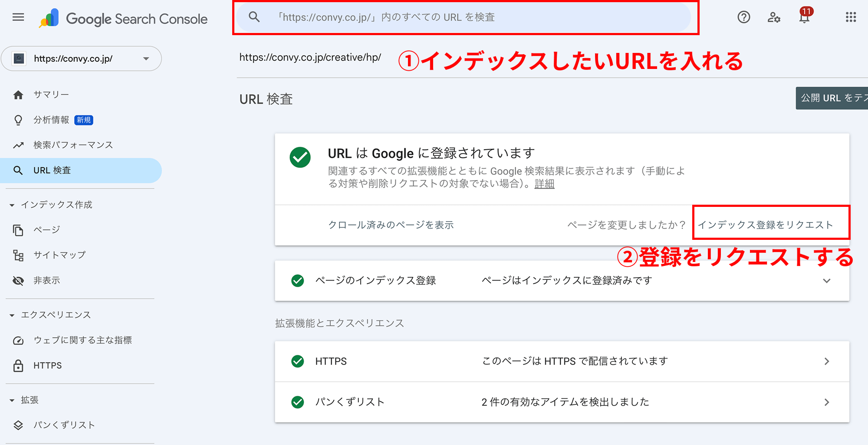Collapse the エクスペリエンス section
The height and width of the screenshot is (445, 868).
tap(12, 314)
